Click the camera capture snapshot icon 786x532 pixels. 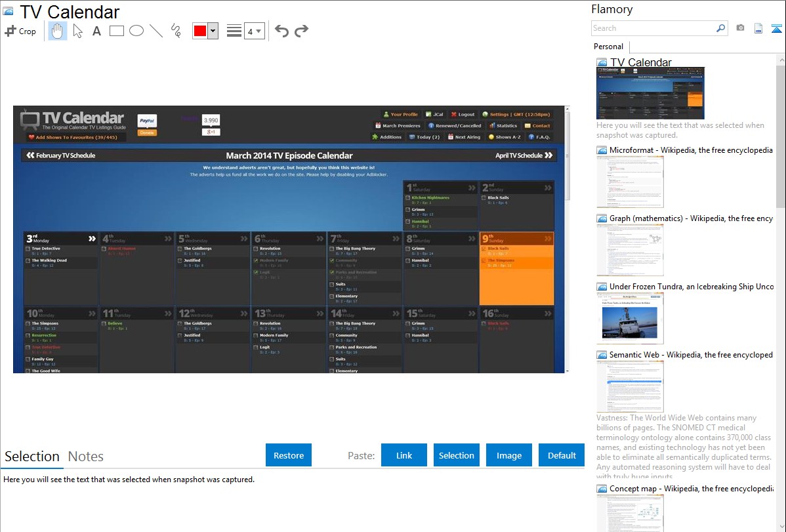click(740, 28)
